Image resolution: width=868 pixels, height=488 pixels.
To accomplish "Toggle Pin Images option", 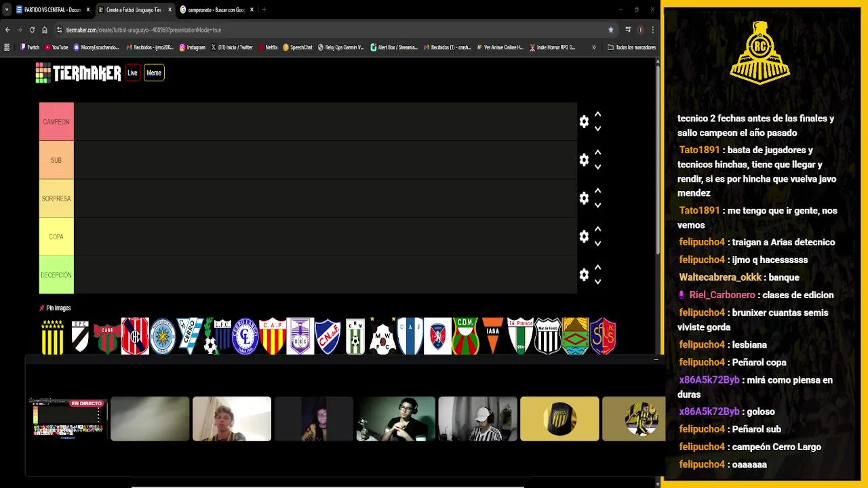I will (55, 308).
